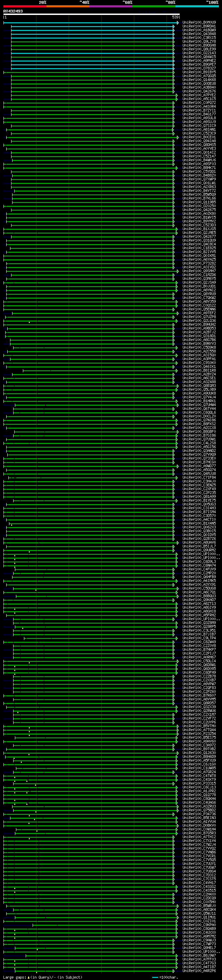
Task: Select the label UniRef100_A9PHE2
Action: point(199,60)
